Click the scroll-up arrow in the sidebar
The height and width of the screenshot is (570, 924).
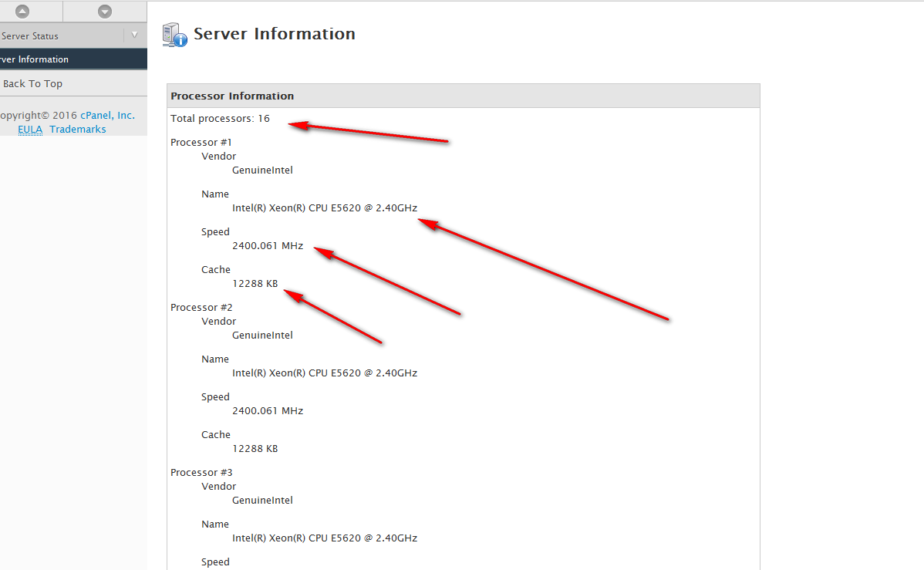pos(22,12)
